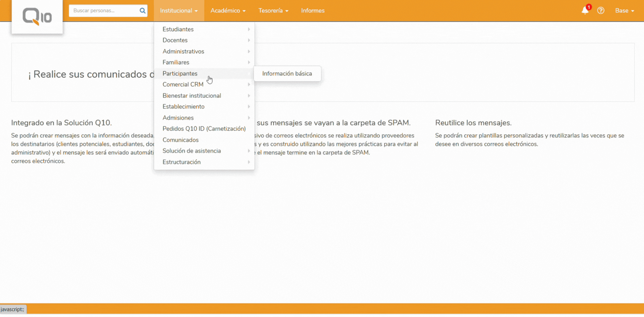Expand the Docentes submenu
This screenshot has width=644, height=317.
click(175, 40)
